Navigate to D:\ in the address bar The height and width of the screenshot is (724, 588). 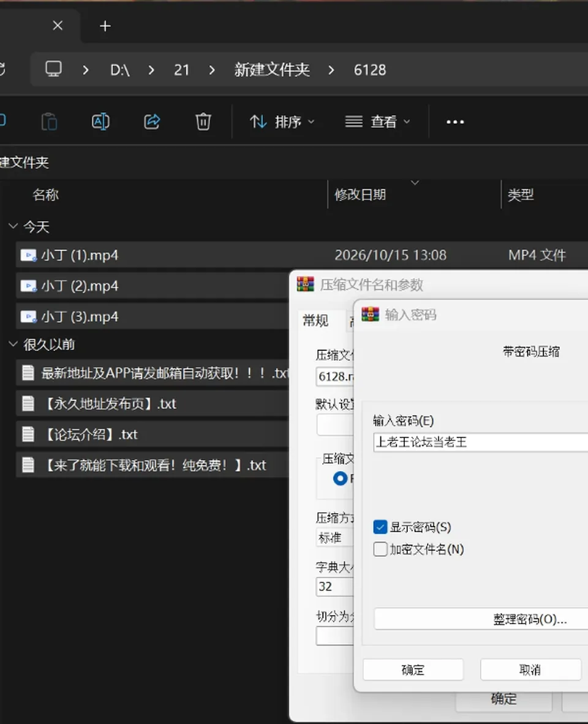(120, 70)
